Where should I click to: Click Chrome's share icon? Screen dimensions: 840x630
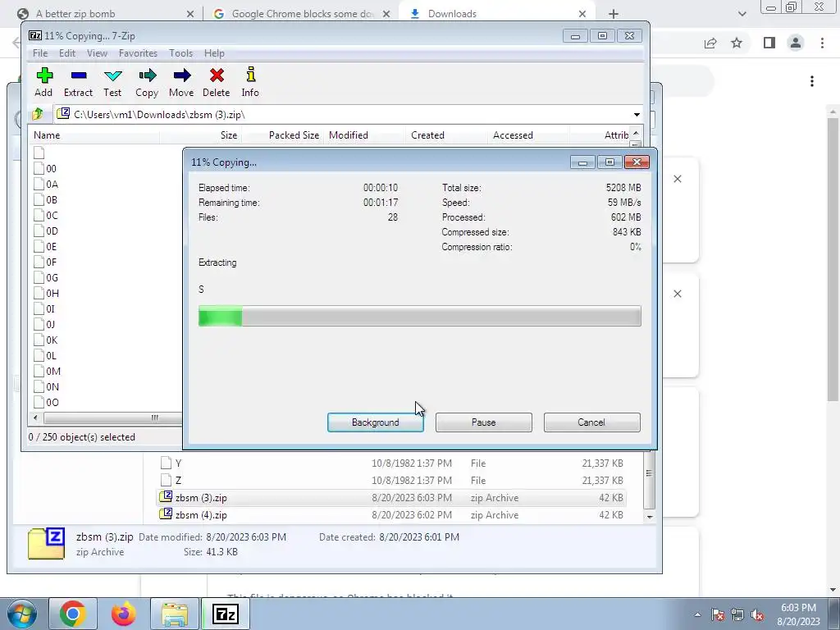click(710, 43)
